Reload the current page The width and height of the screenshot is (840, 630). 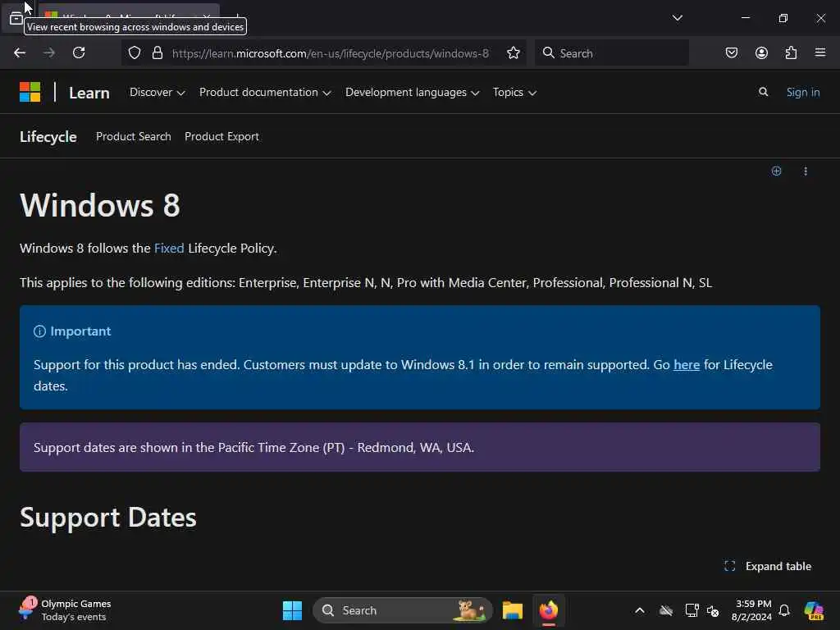click(79, 52)
